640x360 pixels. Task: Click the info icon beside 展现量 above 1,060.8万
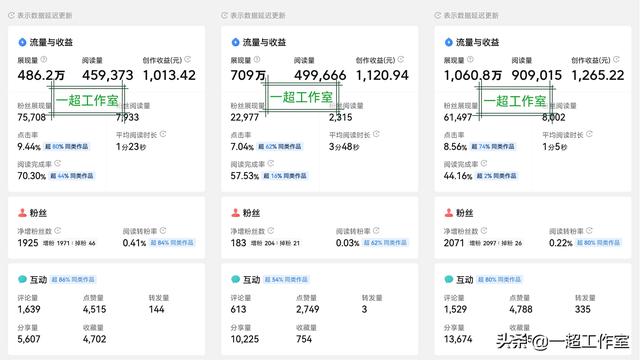click(470, 59)
